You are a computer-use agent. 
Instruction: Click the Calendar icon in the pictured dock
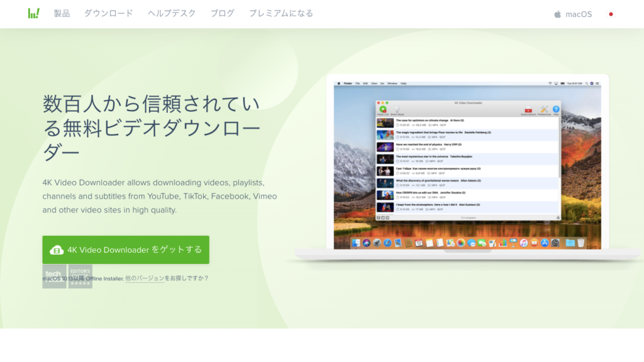pos(419,243)
